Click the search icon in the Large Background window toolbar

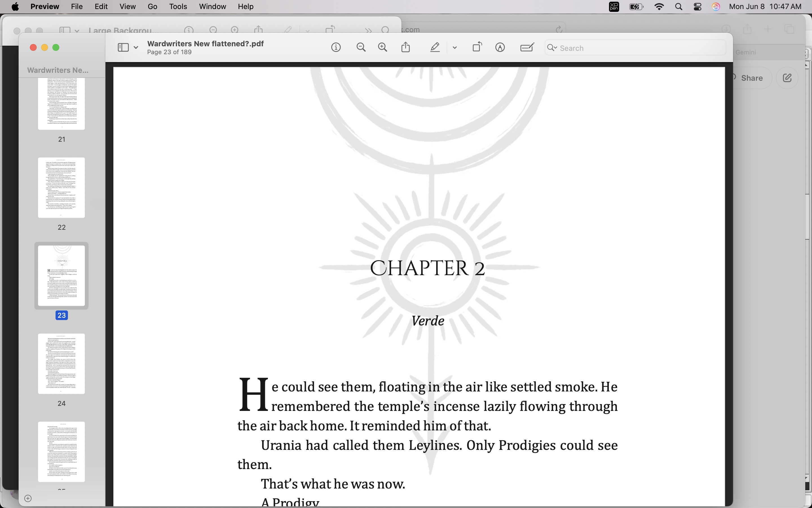[385, 30]
